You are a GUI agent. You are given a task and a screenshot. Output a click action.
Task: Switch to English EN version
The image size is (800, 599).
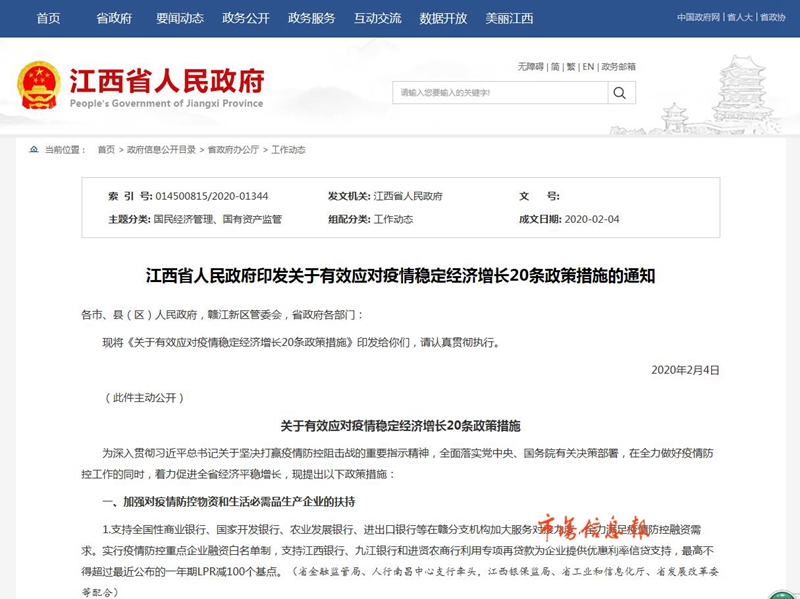tap(588, 67)
